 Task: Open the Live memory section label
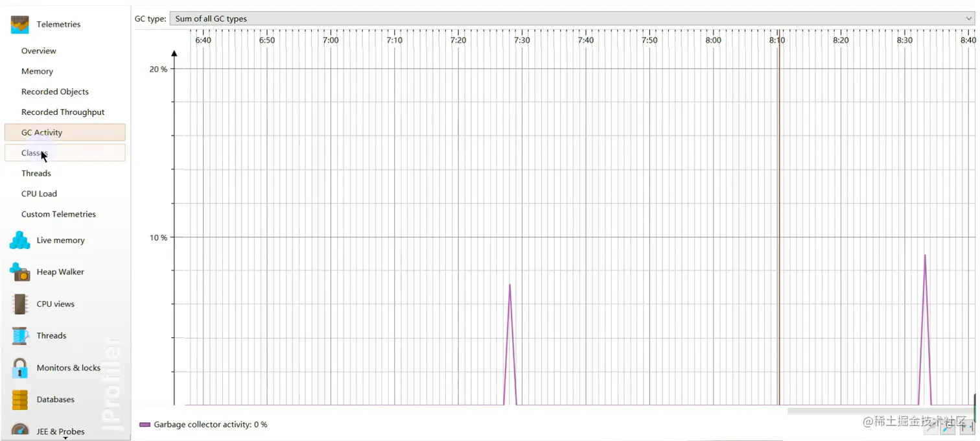61,240
